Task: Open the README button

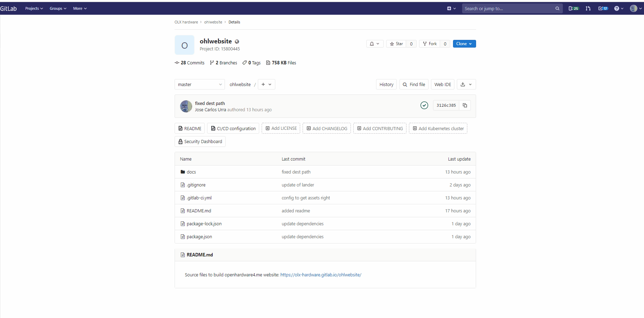Action: (190, 128)
